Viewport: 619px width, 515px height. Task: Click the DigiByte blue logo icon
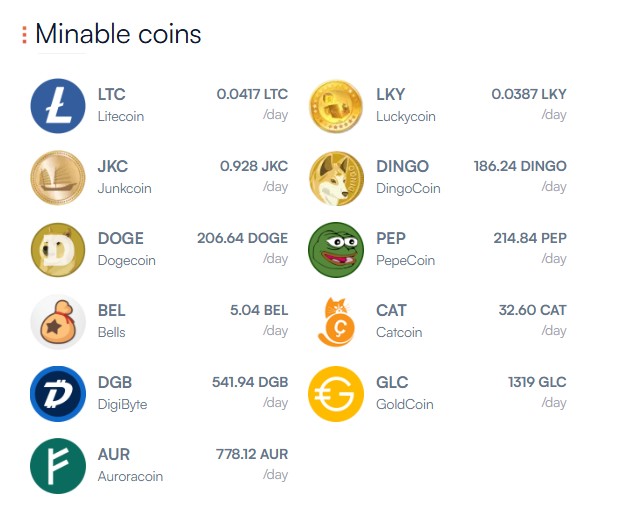(58, 394)
